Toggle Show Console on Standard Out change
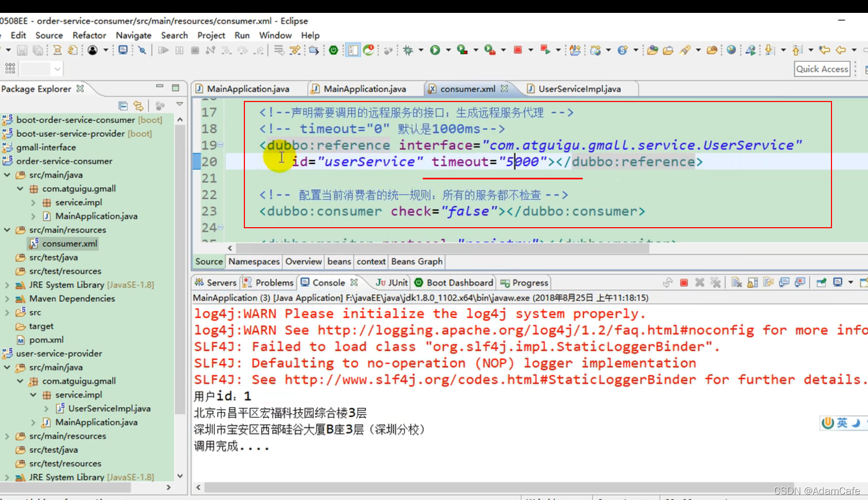This screenshot has height=500, width=868. click(784, 282)
